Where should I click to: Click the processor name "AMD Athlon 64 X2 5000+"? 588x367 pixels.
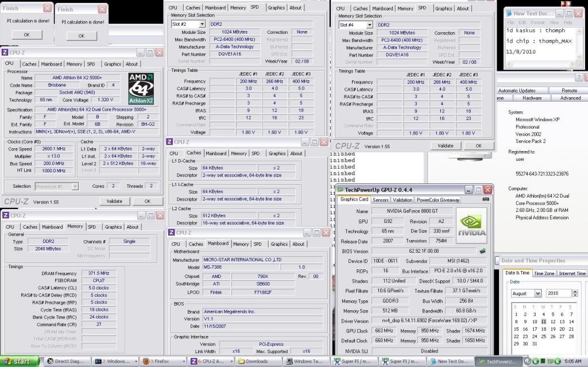point(77,78)
